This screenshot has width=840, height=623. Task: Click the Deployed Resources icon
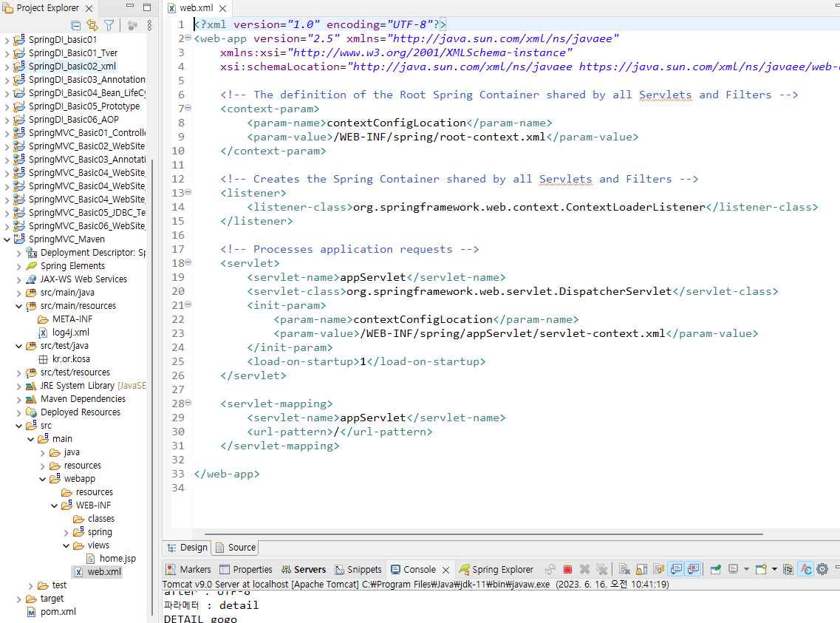(x=32, y=413)
